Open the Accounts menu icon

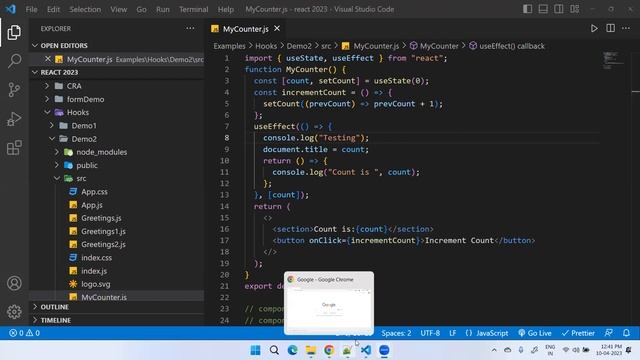[x=14, y=283]
